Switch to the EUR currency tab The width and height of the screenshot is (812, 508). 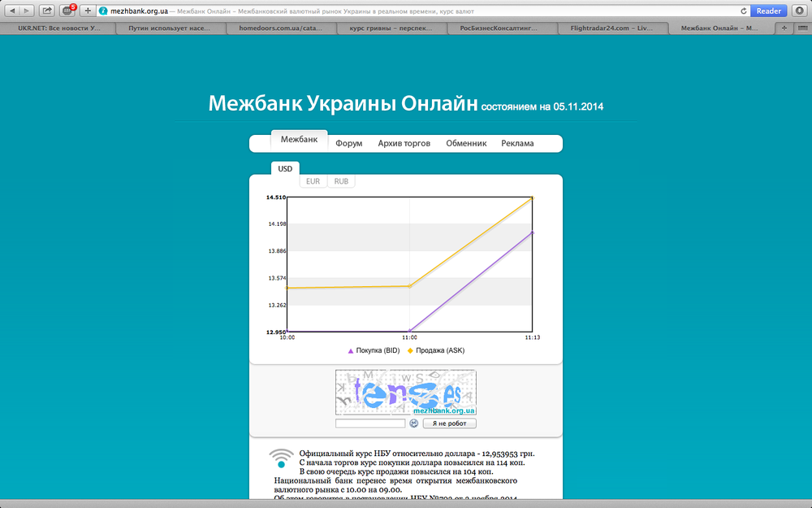[x=312, y=180]
